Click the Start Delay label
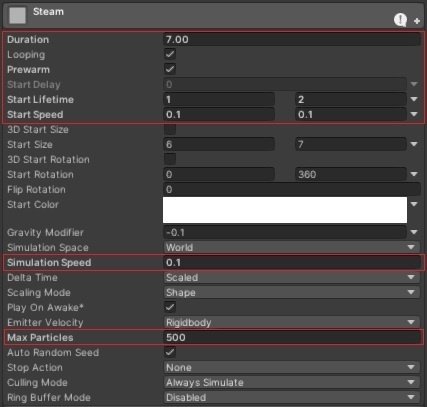This screenshot has width=427, height=407. [34, 84]
